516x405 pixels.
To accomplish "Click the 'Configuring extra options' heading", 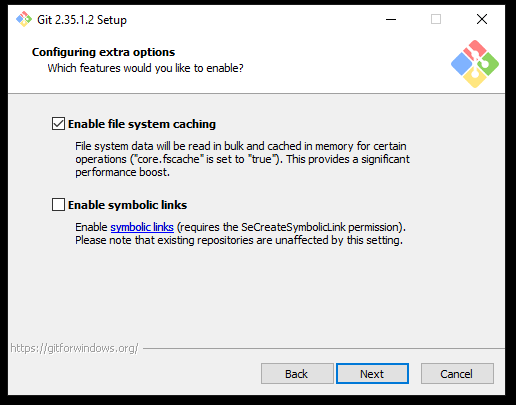I will (x=103, y=52).
